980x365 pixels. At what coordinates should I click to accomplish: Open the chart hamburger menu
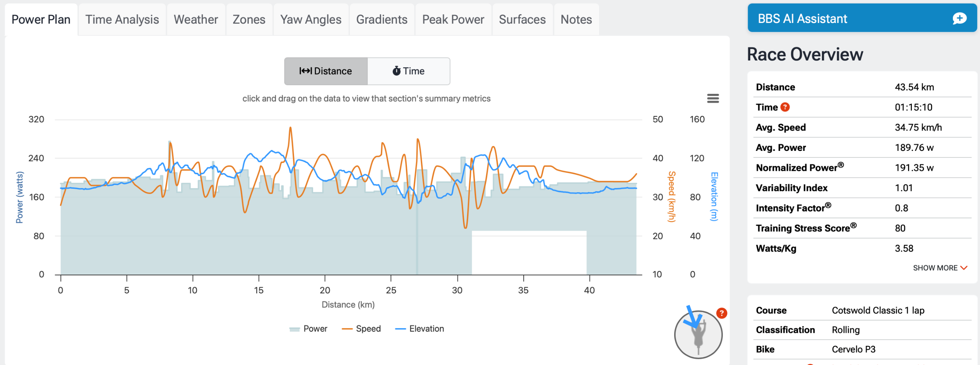(x=712, y=98)
